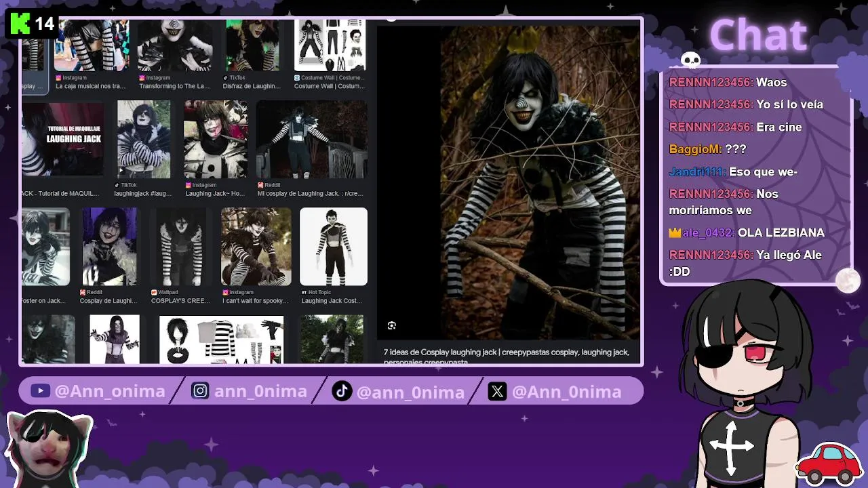Open the 'laughingjack #laug...' TikTok thumbnail
Viewport: 868px width, 488px height.
point(144,139)
